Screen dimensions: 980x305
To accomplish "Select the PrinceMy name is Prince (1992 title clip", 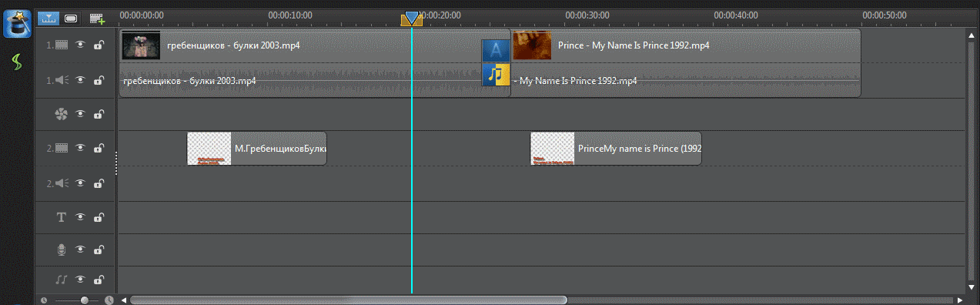I will tap(616, 148).
